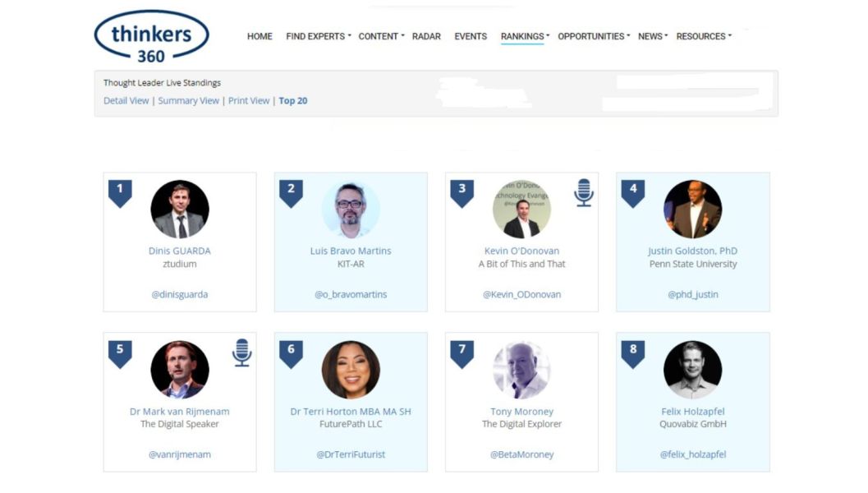Open the Tony Moroney name link
Screen dimensions: 868x493
521,412
